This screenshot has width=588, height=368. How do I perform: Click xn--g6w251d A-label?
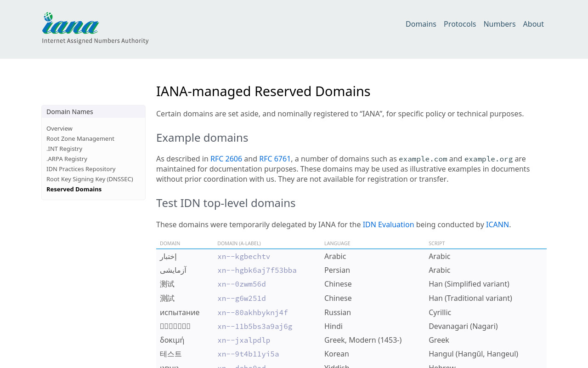[242, 298]
